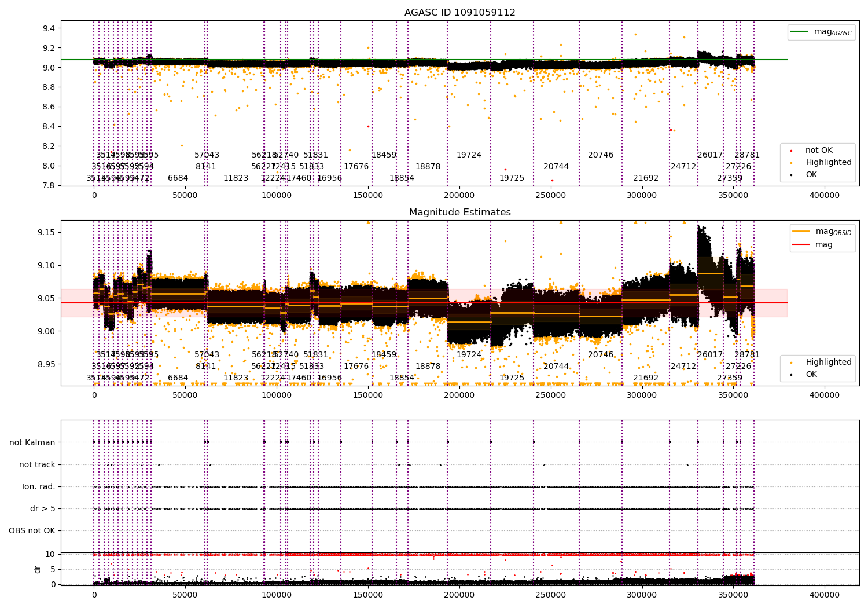Click obsid label 11823 in Magnitude Estimates plot
This screenshot has width=868, height=608.
[236, 378]
